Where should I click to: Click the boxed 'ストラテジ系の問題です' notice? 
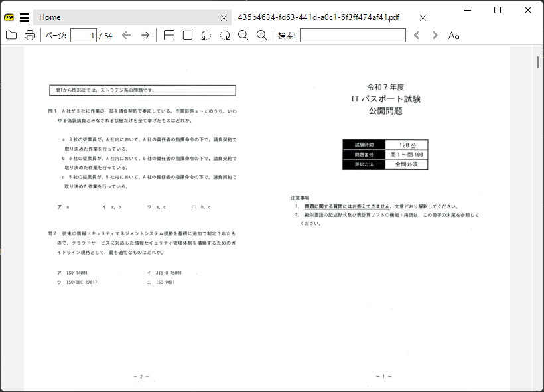[143, 90]
